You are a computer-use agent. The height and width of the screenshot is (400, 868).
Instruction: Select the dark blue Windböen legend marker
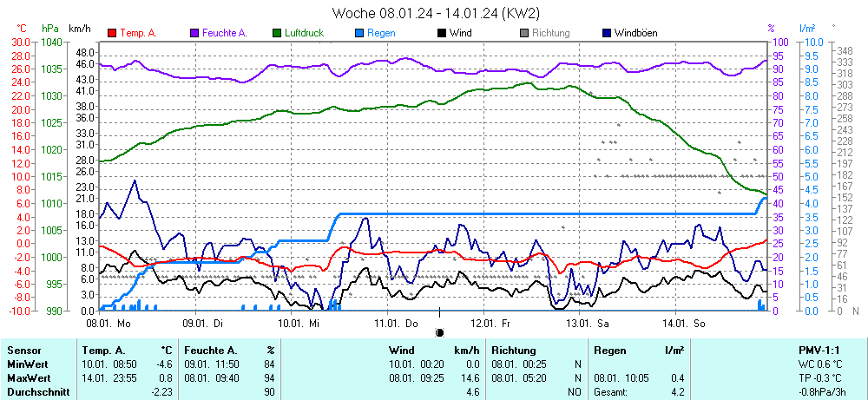(607, 33)
